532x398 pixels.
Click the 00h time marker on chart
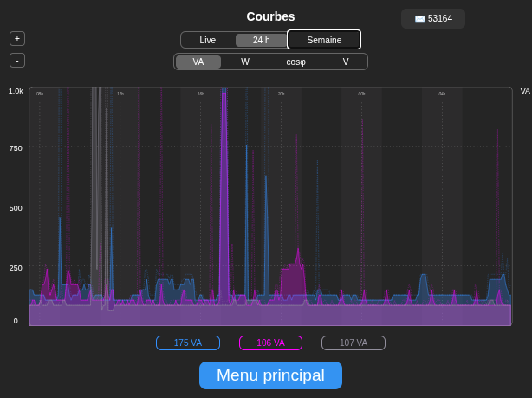[361, 94]
